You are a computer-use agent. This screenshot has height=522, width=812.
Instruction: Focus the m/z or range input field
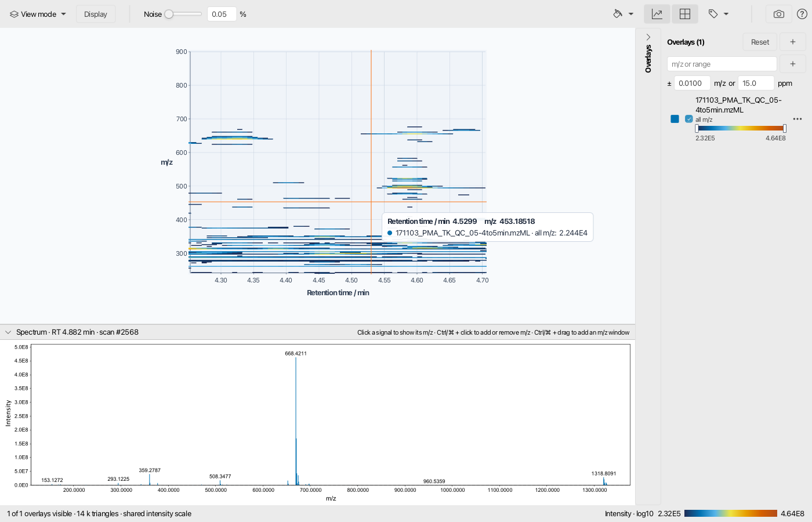(722, 64)
